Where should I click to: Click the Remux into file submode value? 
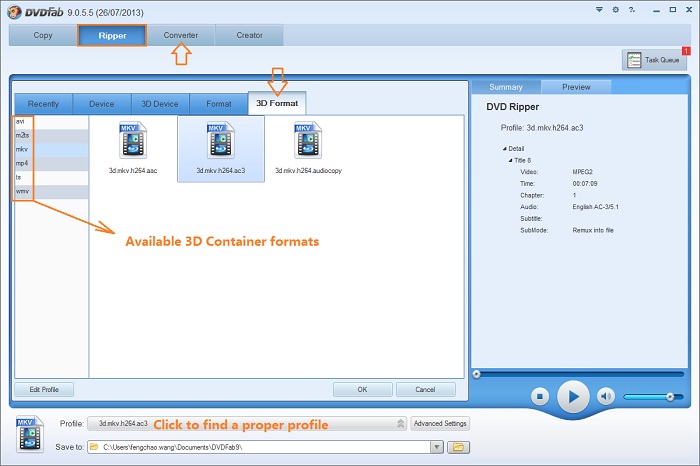point(593,230)
